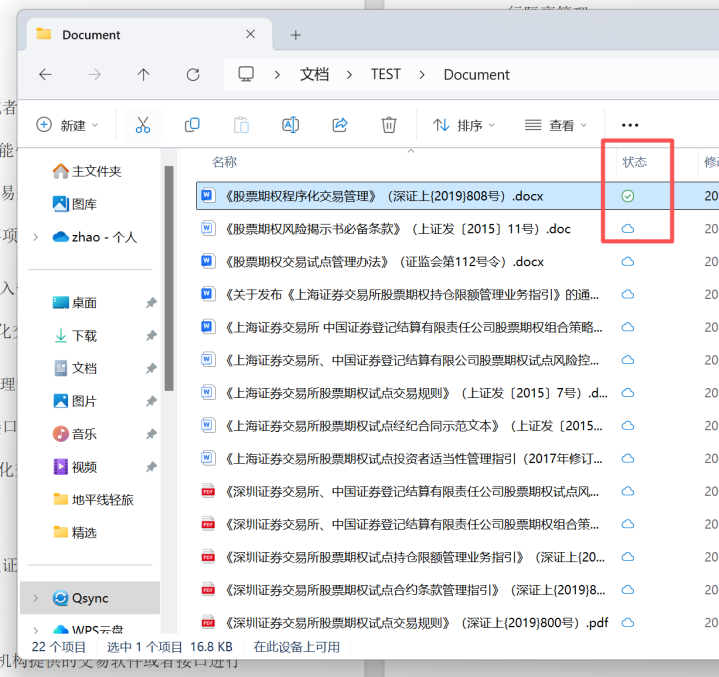Click chevron after 文档 in address bar
This screenshot has width=719, height=677.
click(x=349, y=74)
